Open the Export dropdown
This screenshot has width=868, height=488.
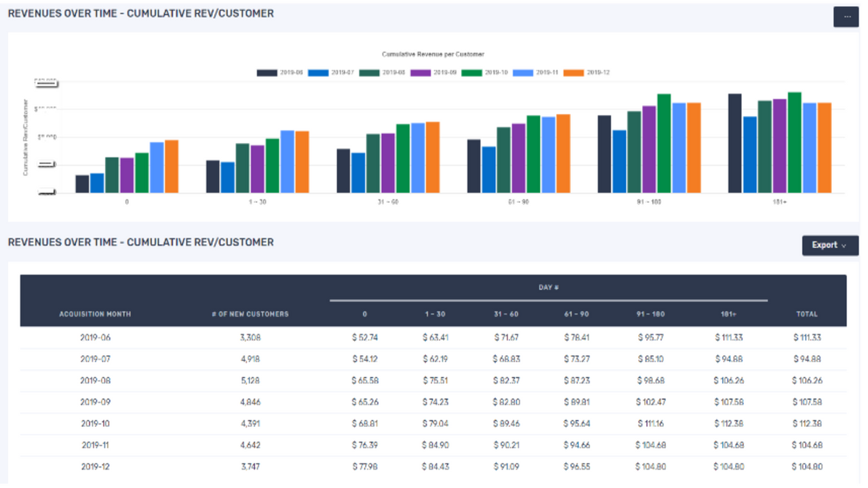point(830,245)
